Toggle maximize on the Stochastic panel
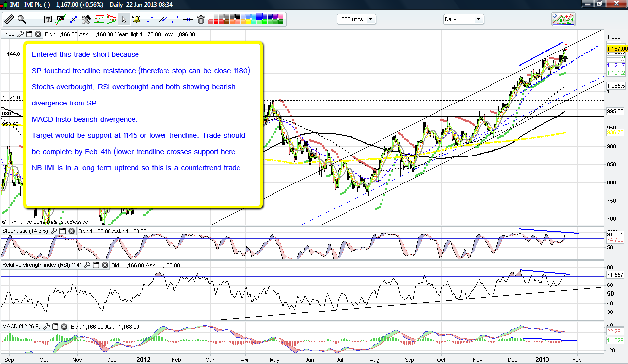The height and width of the screenshot is (364, 628). click(x=64, y=231)
